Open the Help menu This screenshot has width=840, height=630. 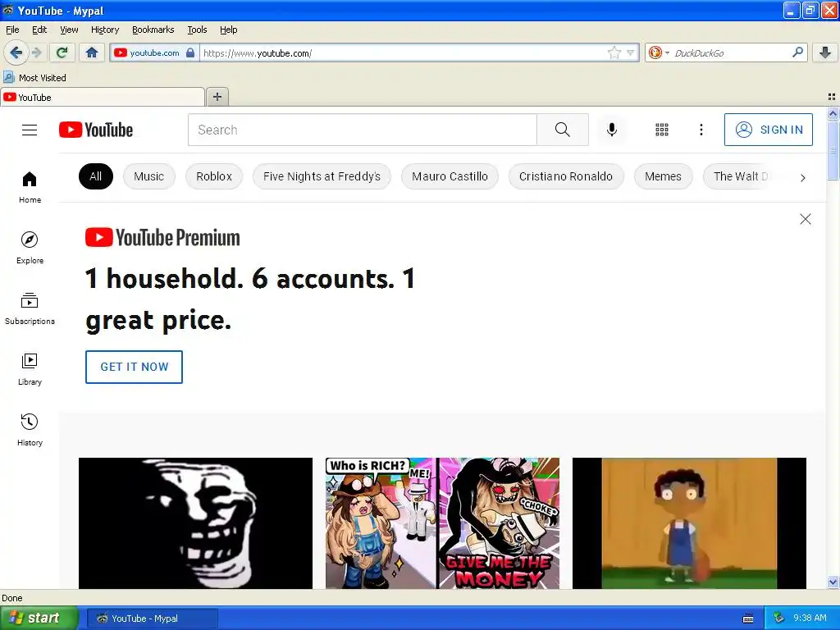point(229,30)
